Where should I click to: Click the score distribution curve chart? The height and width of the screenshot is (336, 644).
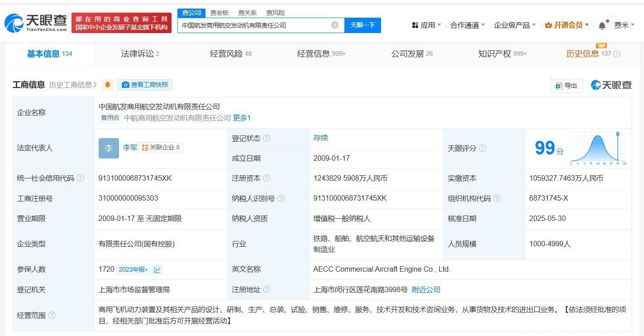click(x=598, y=149)
